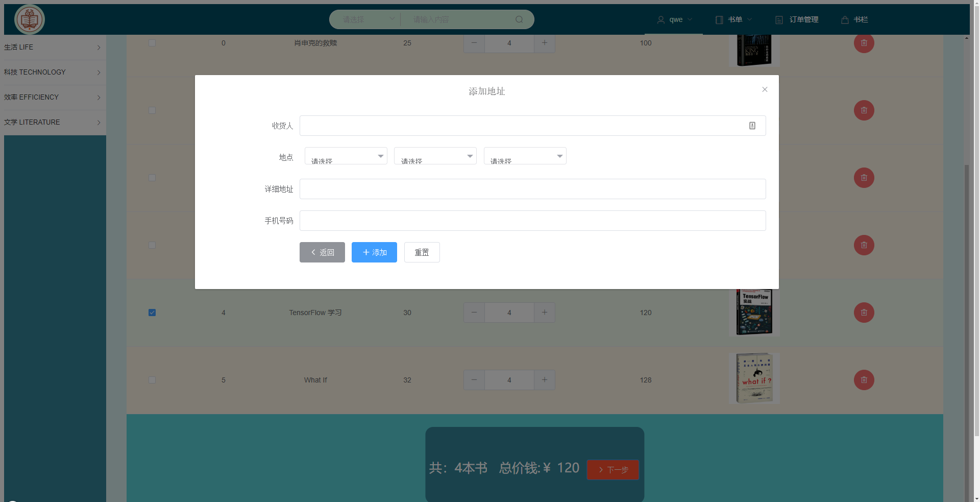The width and height of the screenshot is (980, 502).
Task: Check the 肖申克的救赎 row checkbox
Action: [152, 43]
